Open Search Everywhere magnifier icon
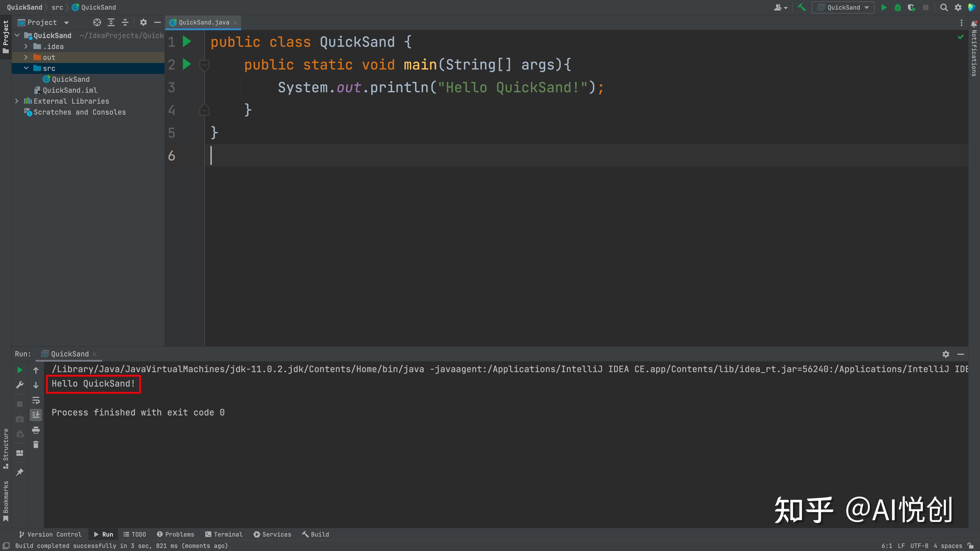The width and height of the screenshot is (980, 551). (943, 7)
